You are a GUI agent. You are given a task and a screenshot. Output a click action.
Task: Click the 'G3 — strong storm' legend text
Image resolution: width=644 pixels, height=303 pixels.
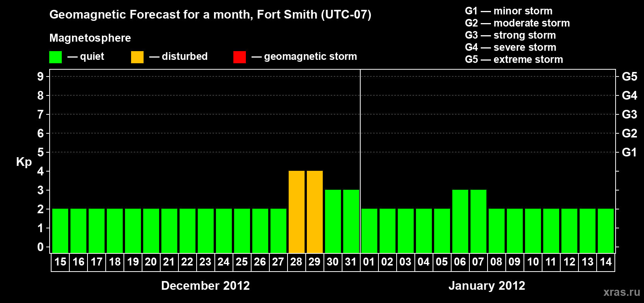click(x=511, y=35)
